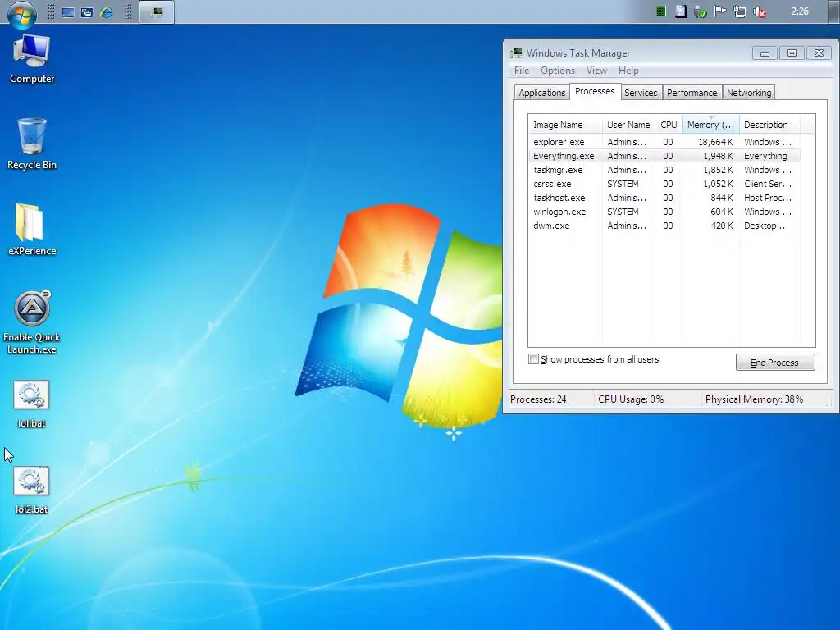Screen dimensions: 840x630
Task: Switch to the Applications tab
Action: click(541, 93)
